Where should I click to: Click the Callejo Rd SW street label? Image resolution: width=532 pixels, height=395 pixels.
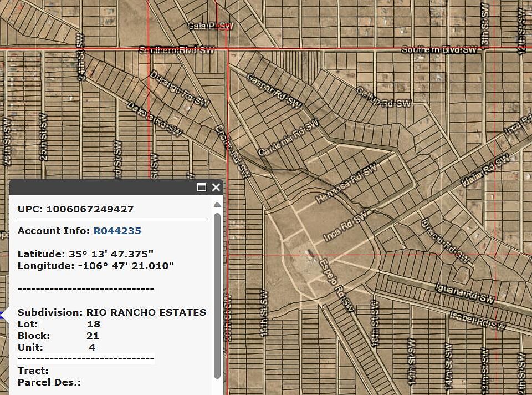click(383, 97)
